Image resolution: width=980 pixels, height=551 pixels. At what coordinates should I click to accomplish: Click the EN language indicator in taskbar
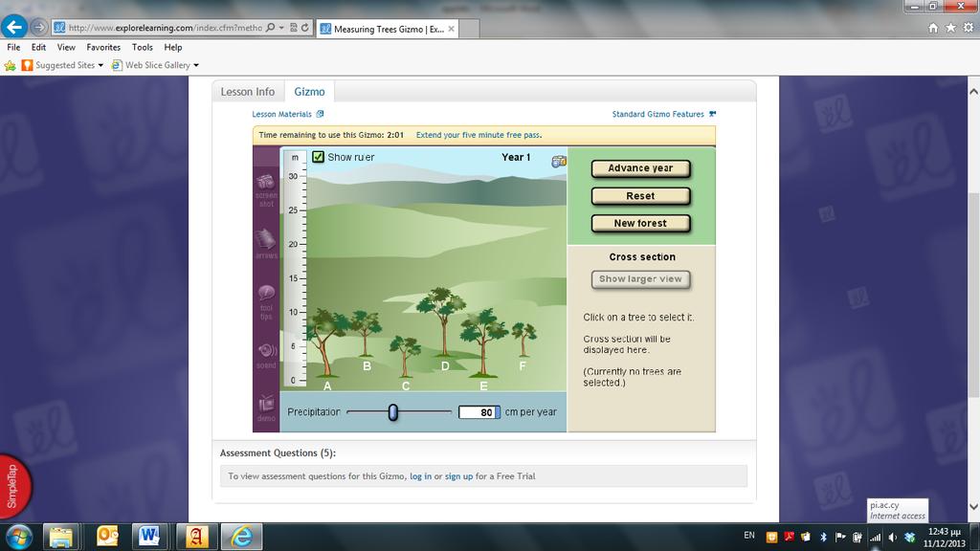coord(749,536)
